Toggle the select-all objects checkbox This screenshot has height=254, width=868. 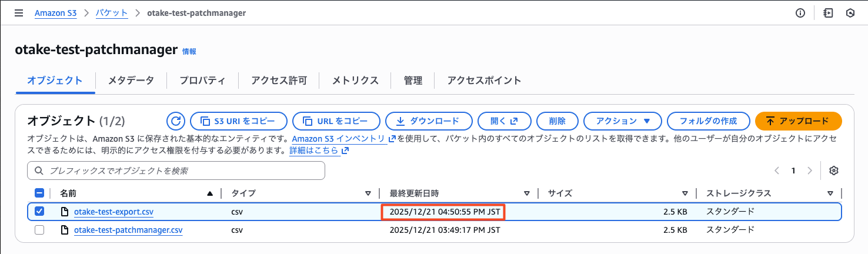pyautogui.click(x=39, y=193)
